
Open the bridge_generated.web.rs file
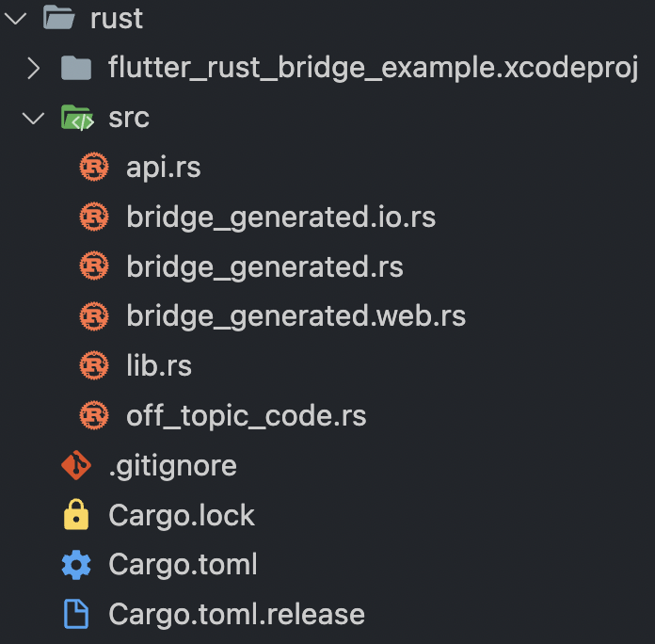[296, 316]
